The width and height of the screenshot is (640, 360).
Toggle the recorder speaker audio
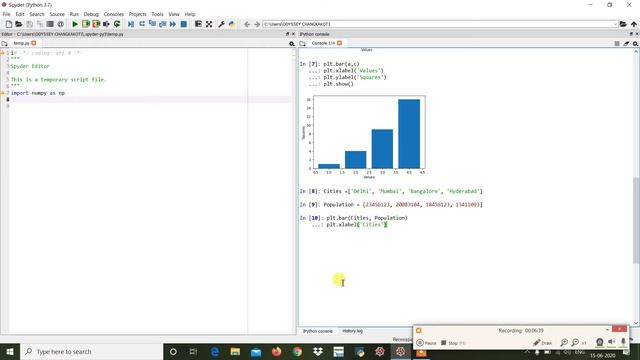(611, 342)
